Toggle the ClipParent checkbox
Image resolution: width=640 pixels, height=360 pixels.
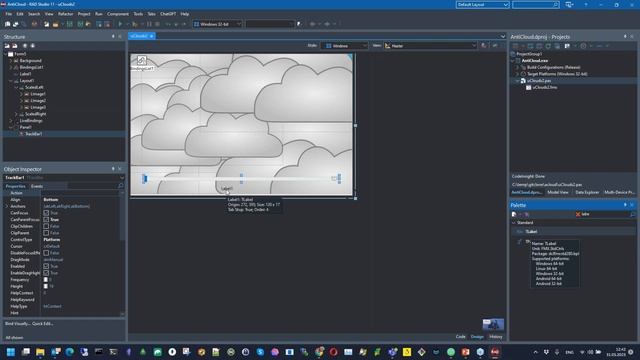point(46,233)
